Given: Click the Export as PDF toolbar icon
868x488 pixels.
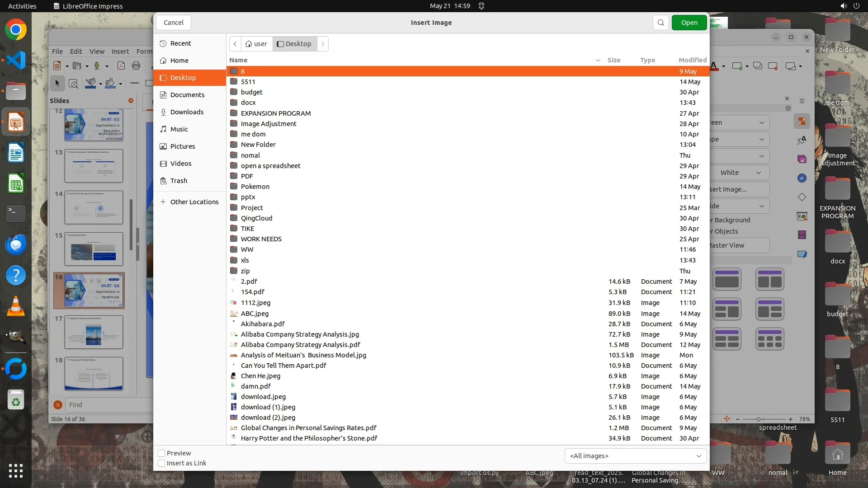Looking at the screenshot, I should [121, 66].
